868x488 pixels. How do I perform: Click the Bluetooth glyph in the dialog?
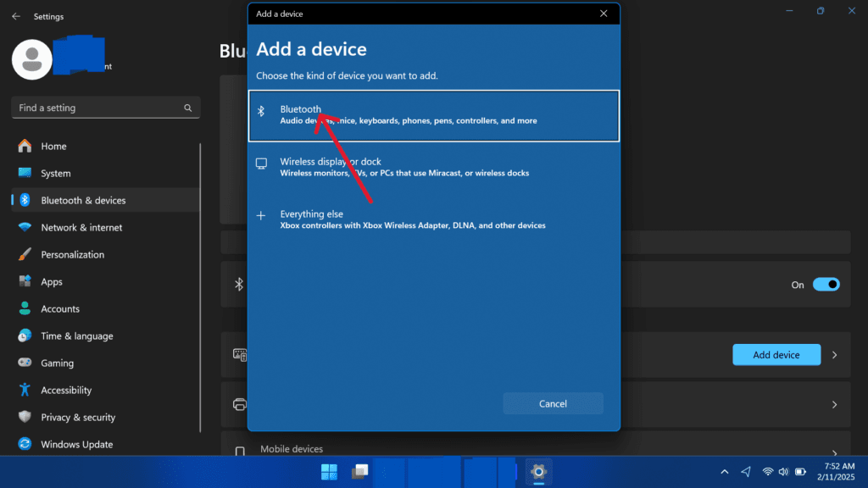click(x=261, y=111)
